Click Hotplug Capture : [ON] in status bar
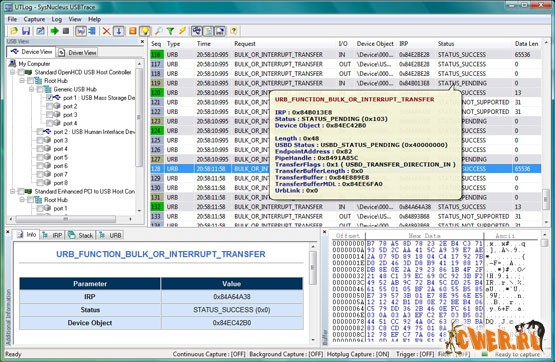Viewport: 555px width, 362px height. coord(357,354)
